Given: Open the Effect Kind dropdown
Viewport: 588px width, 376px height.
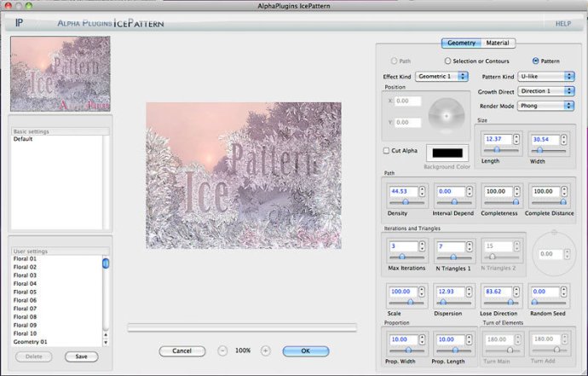Looking at the screenshot, I should click(441, 76).
